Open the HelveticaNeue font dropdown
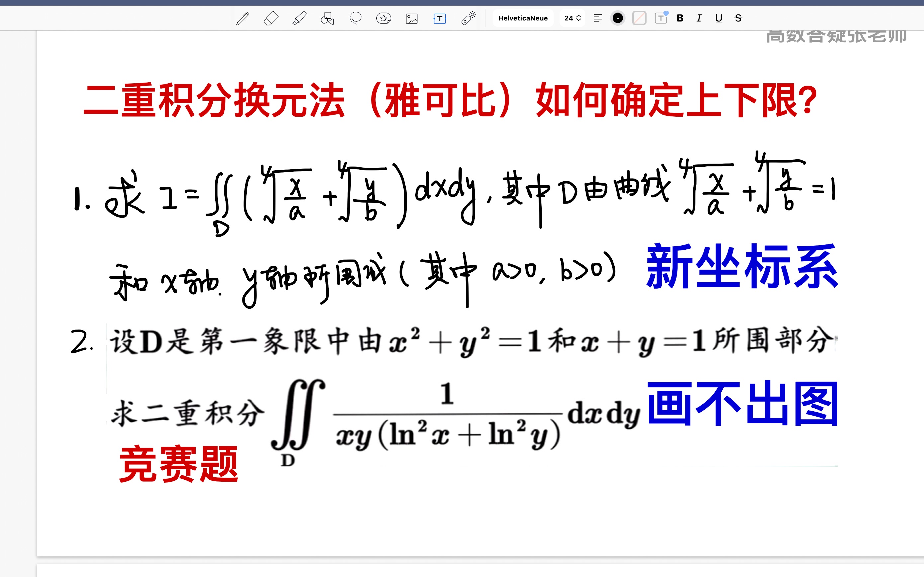 pyautogui.click(x=522, y=18)
